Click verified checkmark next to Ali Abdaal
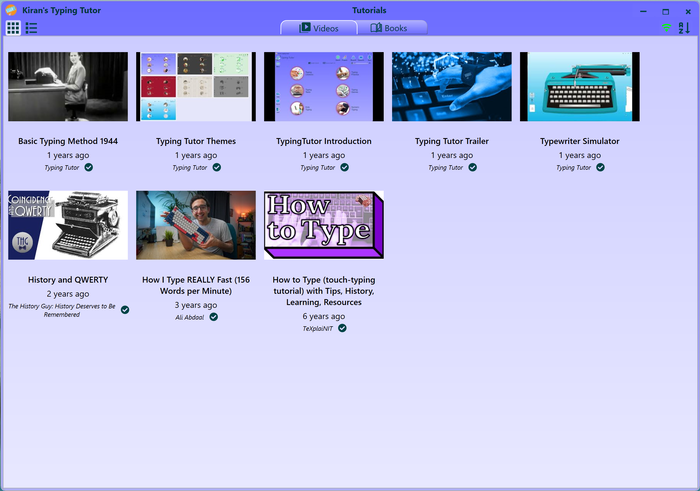 pos(214,317)
